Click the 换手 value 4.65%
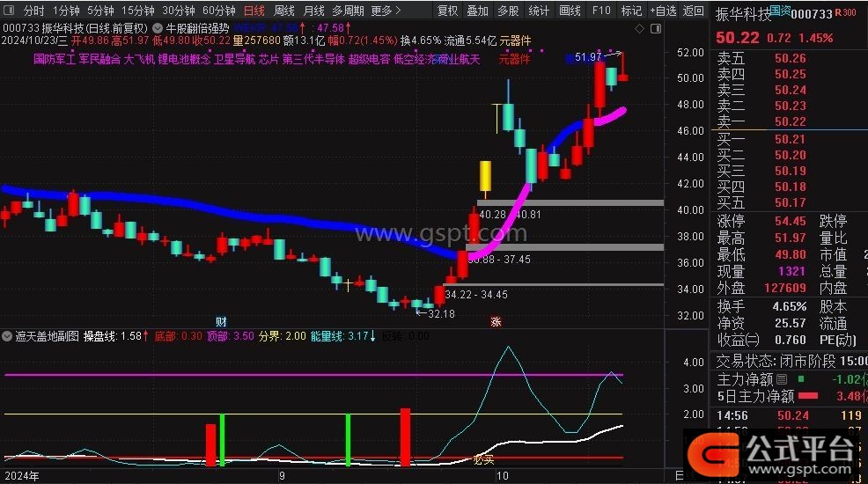This screenshot has height=484, width=868. click(x=790, y=306)
